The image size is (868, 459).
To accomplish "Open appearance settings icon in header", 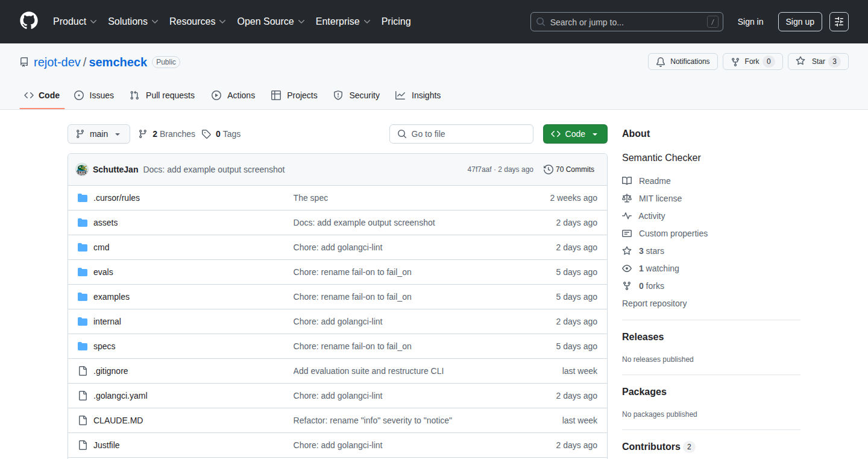I will click(x=839, y=22).
